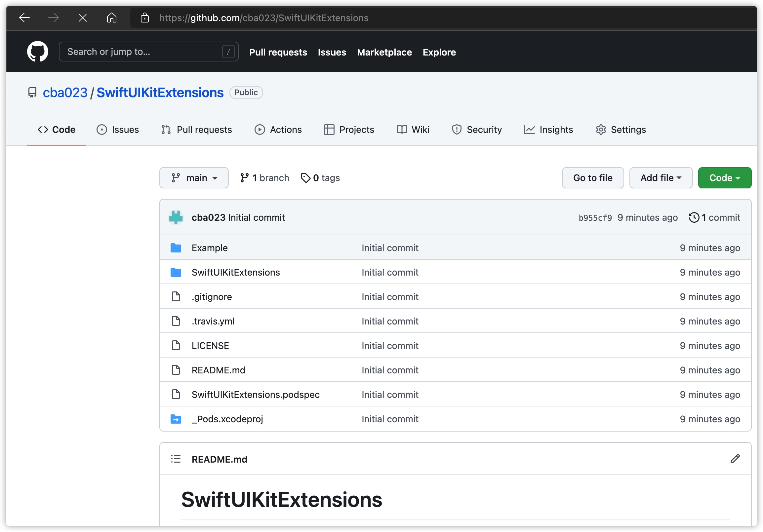The image size is (763, 532).
Task: Open the Projects tab
Action: click(x=349, y=130)
